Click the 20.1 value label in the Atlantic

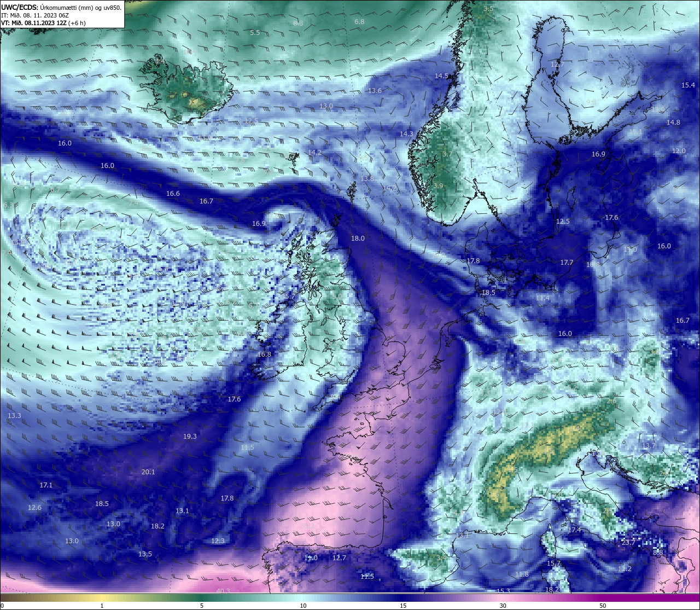click(148, 472)
